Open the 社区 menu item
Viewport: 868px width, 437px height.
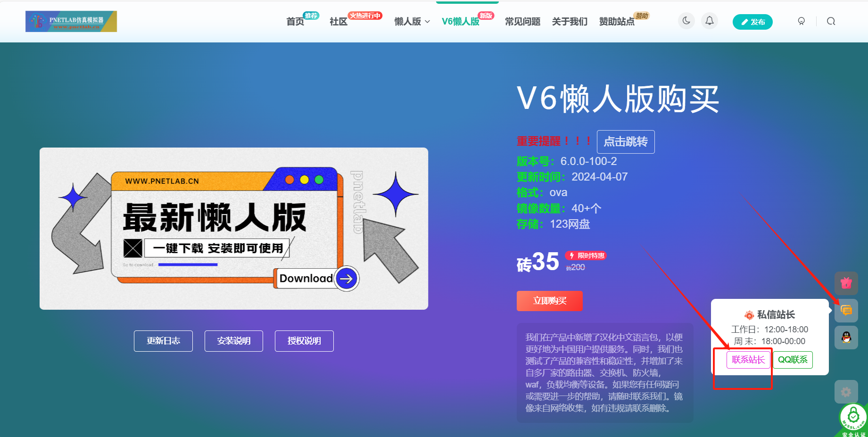339,22
